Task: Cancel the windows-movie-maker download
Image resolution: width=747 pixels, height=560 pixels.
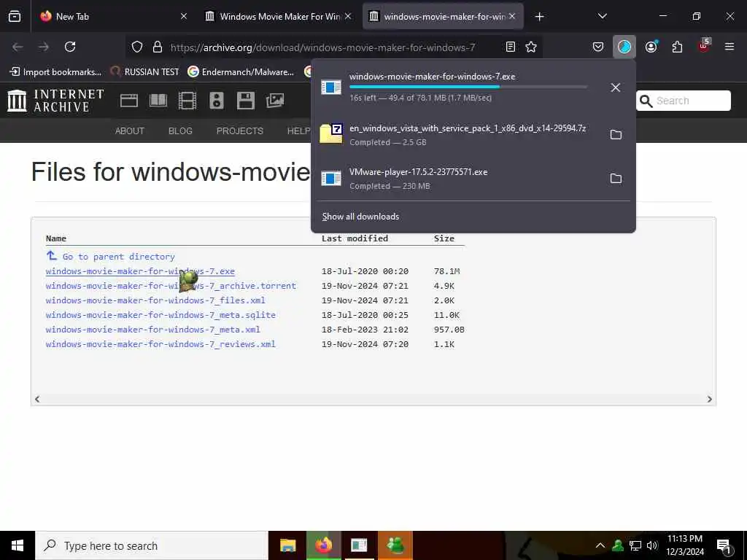Action: [615, 87]
